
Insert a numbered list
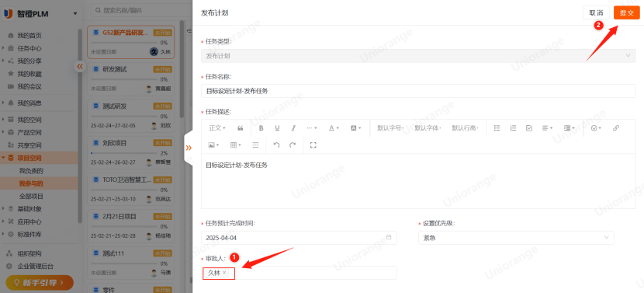click(513, 128)
